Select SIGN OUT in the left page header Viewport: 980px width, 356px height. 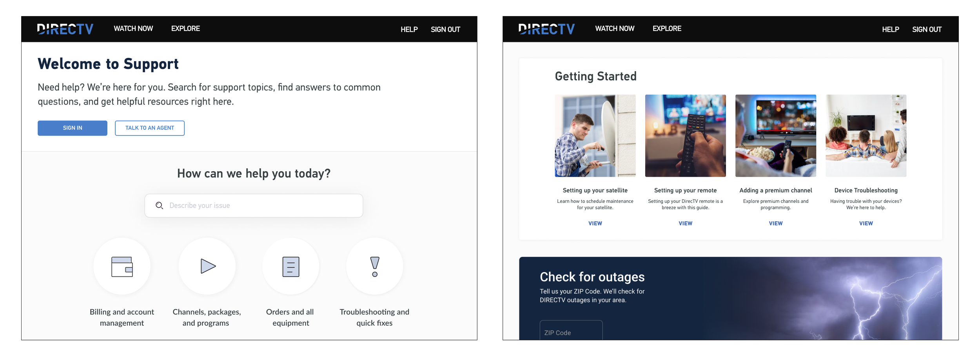click(x=445, y=29)
